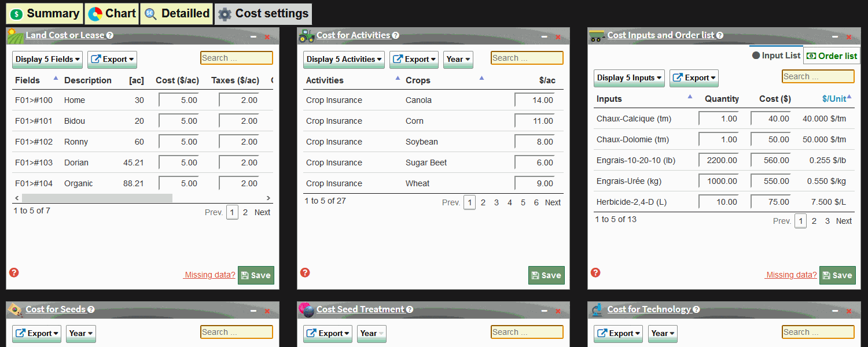Click red question mark in Land Cost panel
The image size is (868, 347).
(14, 272)
